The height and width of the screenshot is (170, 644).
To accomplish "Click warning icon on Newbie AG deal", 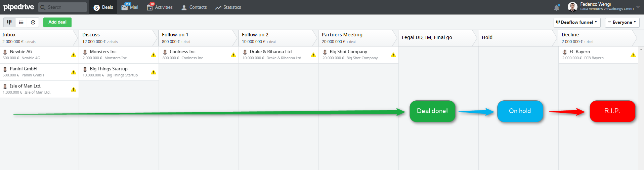I will point(74,55).
